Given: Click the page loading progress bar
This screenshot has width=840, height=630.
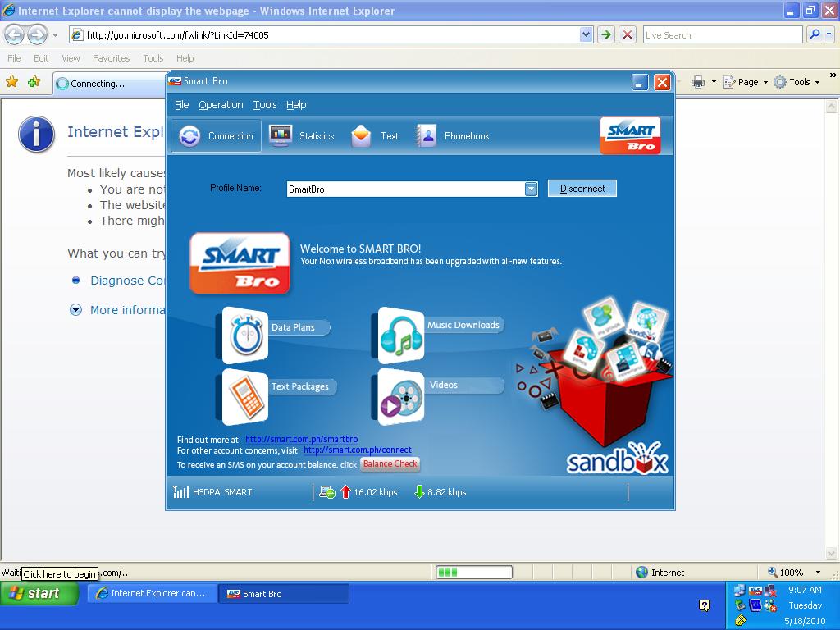Looking at the screenshot, I should click(474, 573).
